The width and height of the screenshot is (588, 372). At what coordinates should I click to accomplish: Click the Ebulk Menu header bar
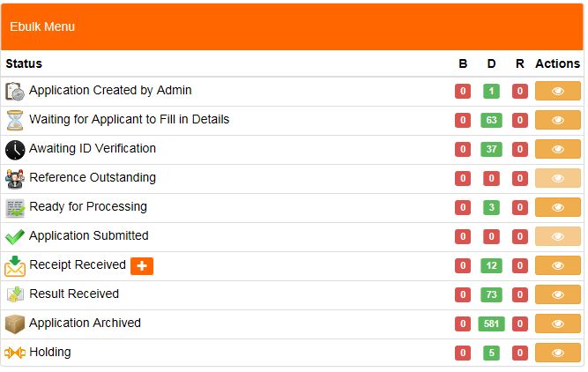coord(292,26)
